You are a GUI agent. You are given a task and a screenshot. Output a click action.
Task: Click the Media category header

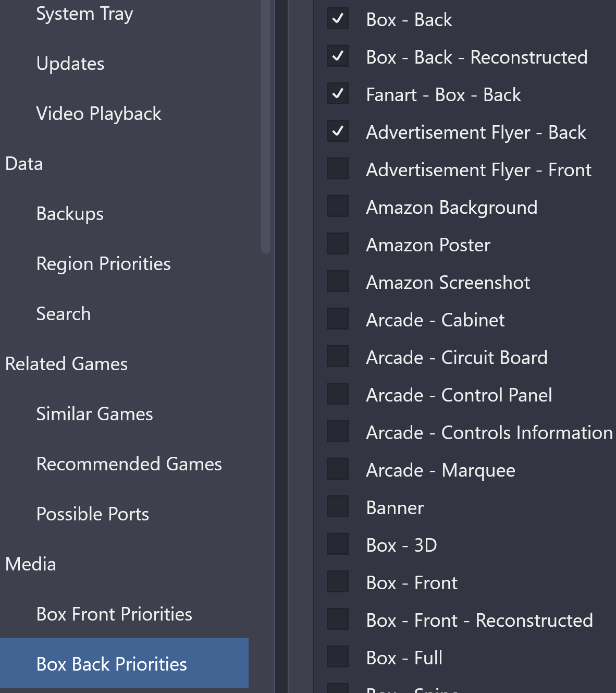(30, 564)
